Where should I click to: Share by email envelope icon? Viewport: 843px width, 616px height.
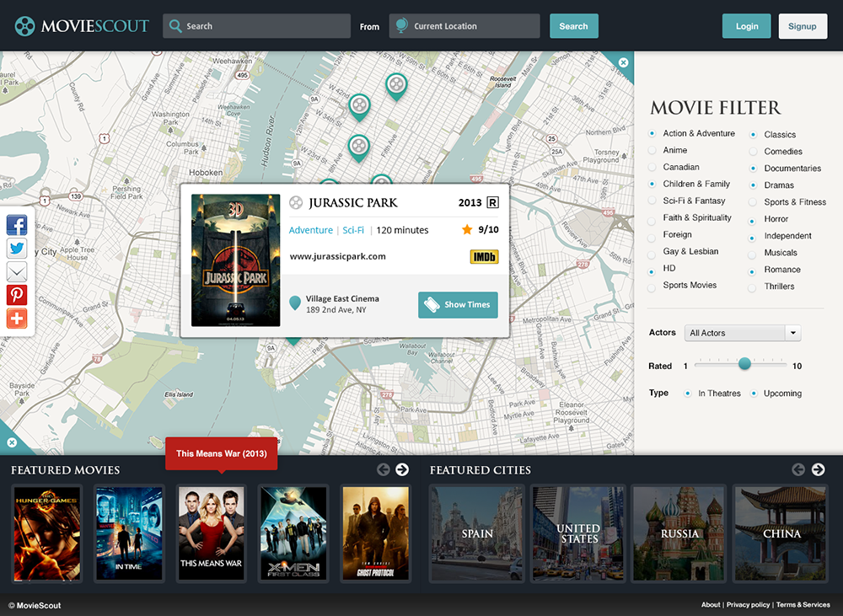pos(17,271)
